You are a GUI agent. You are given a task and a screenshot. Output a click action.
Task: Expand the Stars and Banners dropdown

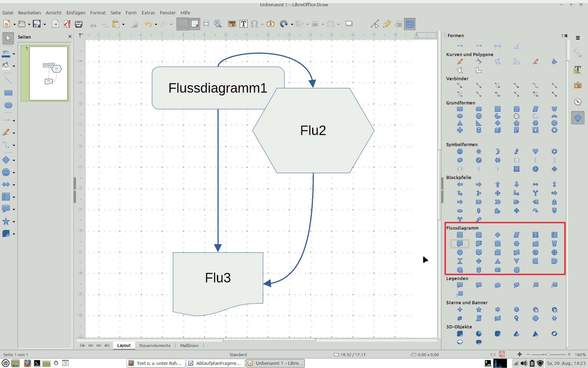coord(14,222)
